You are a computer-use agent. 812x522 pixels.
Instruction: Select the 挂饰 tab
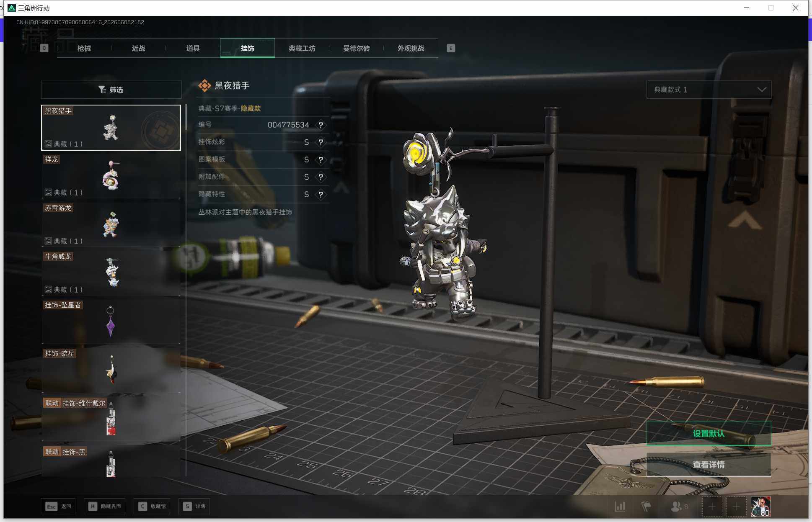tap(247, 48)
